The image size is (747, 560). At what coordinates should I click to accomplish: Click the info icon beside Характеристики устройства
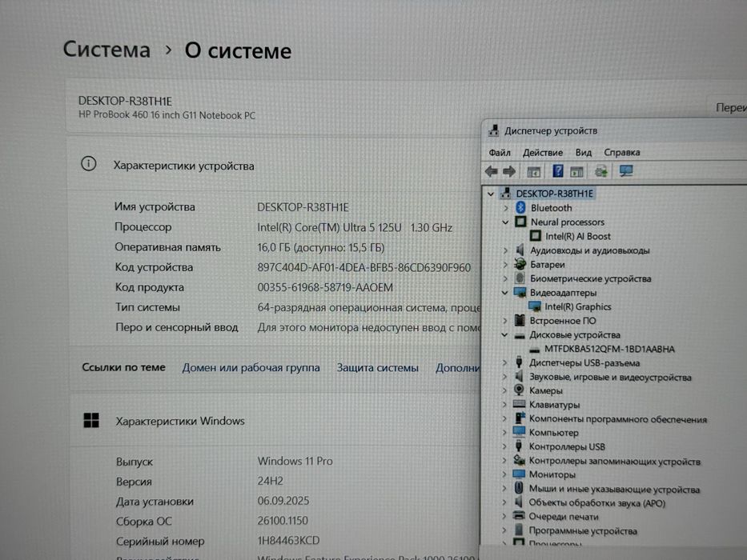[89, 164]
